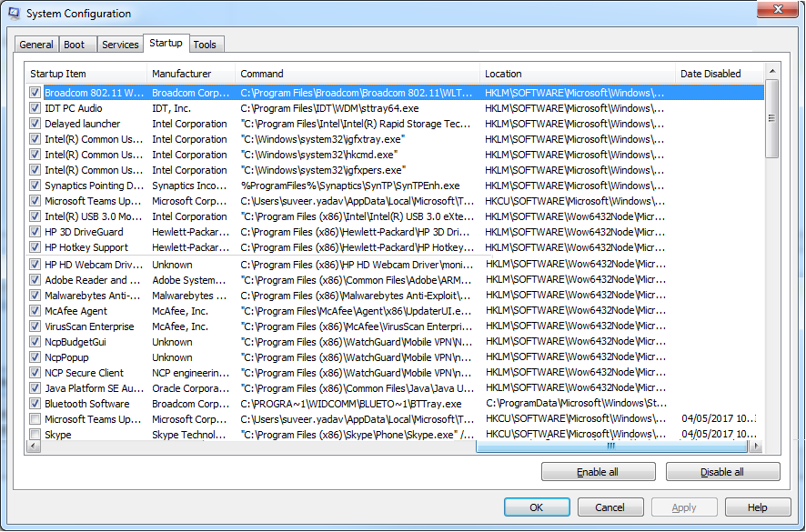Uncheck Bluetooth Software checkbox
This screenshot has height=532, width=806.
coord(35,404)
